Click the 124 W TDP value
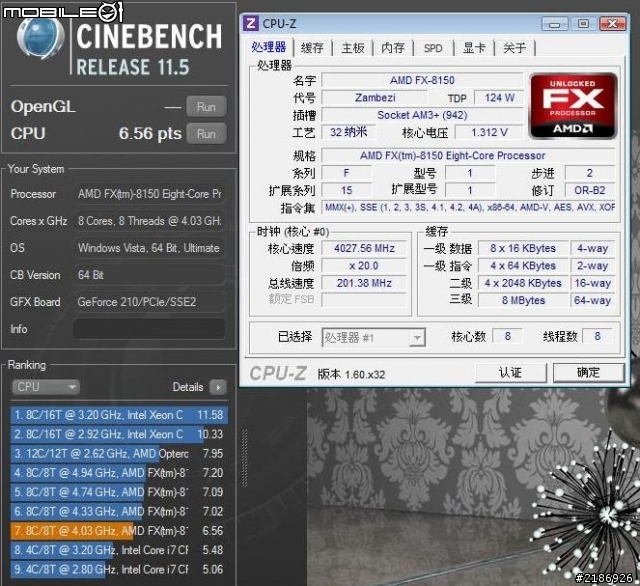The height and width of the screenshot is (586, 640). [499, 98]
